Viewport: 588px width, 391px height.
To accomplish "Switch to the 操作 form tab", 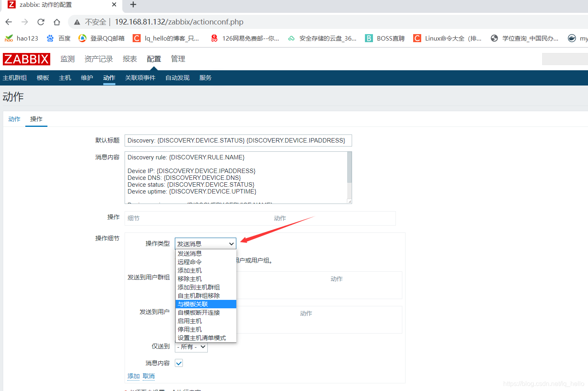I will (36, 119).
